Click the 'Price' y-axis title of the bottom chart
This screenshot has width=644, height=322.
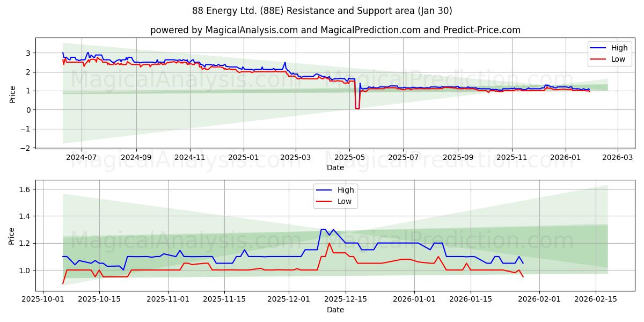click(x=12, y=236)
